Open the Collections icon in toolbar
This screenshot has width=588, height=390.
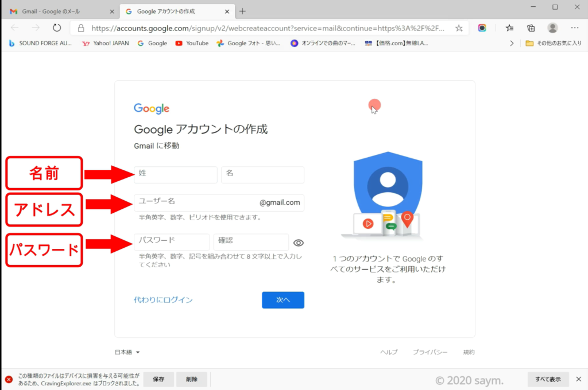click(531, 28)
